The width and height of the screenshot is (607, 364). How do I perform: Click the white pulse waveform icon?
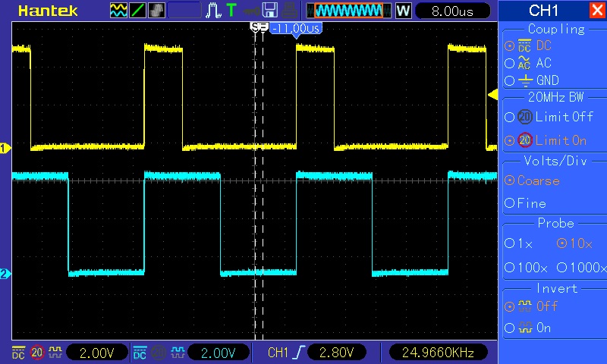click(213, 11)
